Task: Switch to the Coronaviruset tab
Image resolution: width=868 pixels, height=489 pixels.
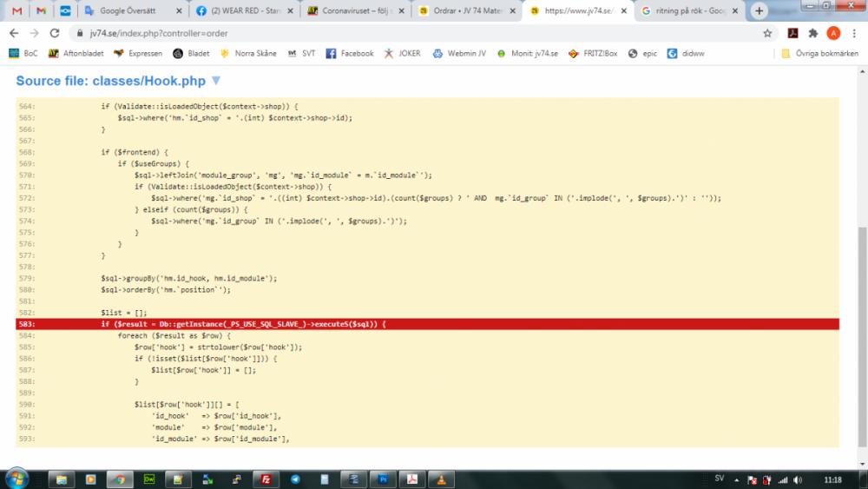Action: [x=356, y=11]
